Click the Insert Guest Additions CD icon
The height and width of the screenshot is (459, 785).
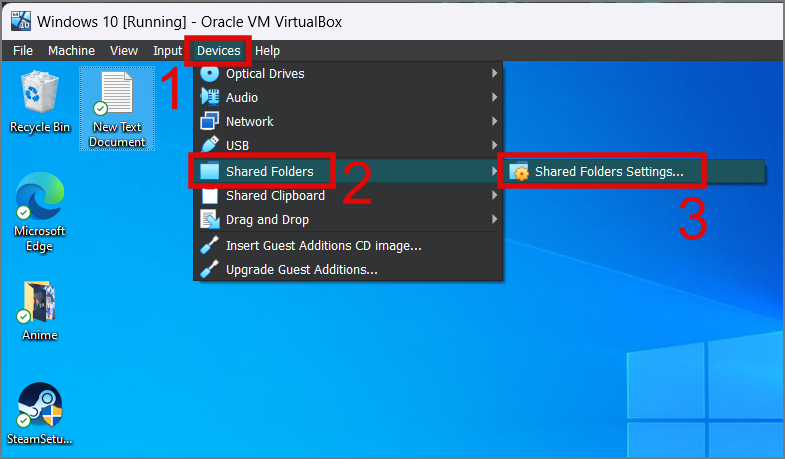click(210, 245)
